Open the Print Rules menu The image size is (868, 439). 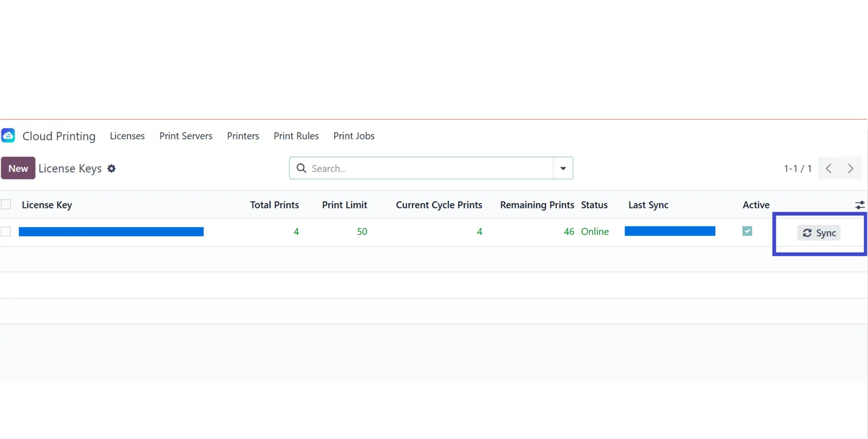[x=296, y=136]
